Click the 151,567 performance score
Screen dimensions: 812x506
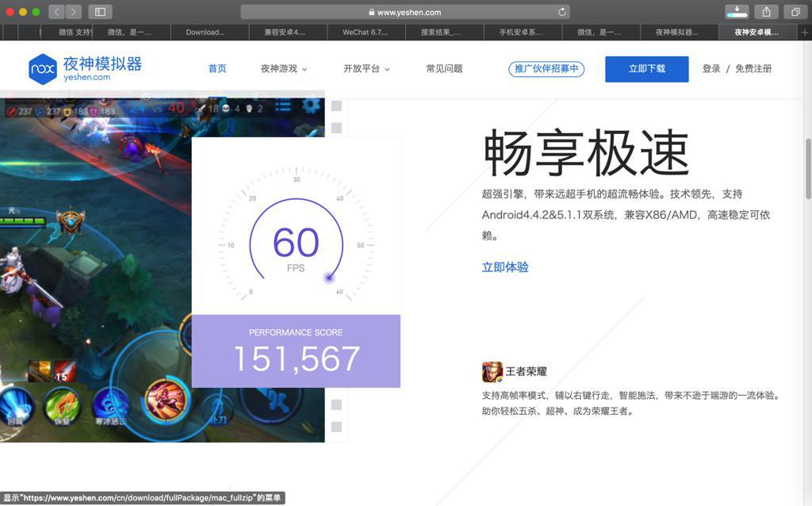tap(297, 358)
